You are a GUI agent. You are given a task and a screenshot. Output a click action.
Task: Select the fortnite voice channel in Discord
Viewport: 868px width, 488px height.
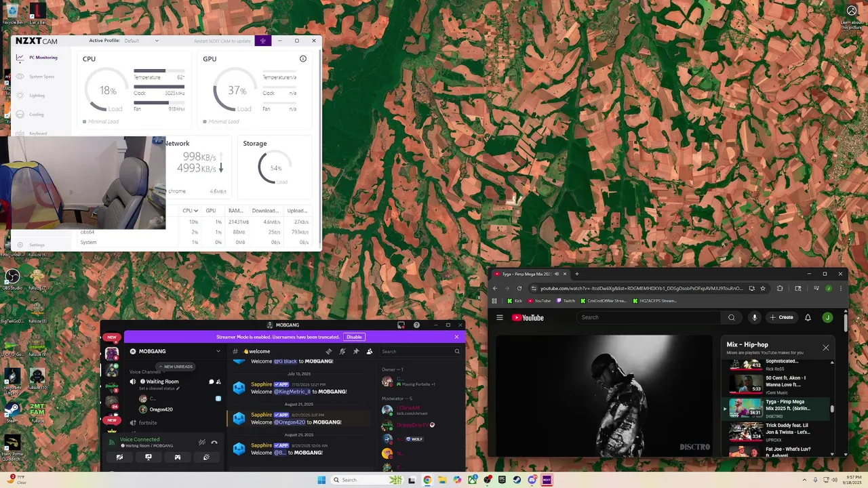pyautogui.click(x=148, y=423)
